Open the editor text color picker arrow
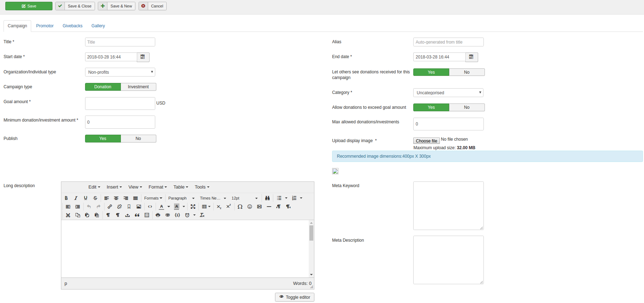 point(169,207)
